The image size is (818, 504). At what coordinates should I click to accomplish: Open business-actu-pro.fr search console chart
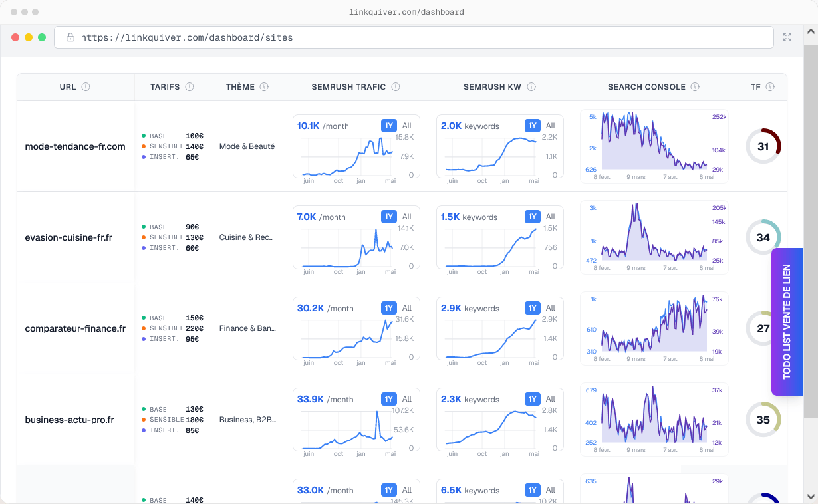click(654, 420)
